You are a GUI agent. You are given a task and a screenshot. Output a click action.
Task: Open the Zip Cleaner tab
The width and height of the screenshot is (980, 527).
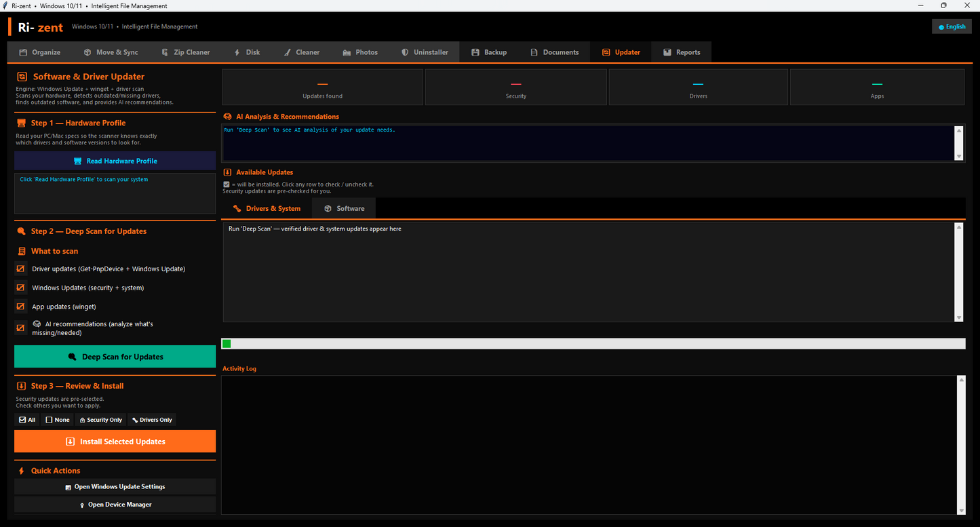pos(186,52)
